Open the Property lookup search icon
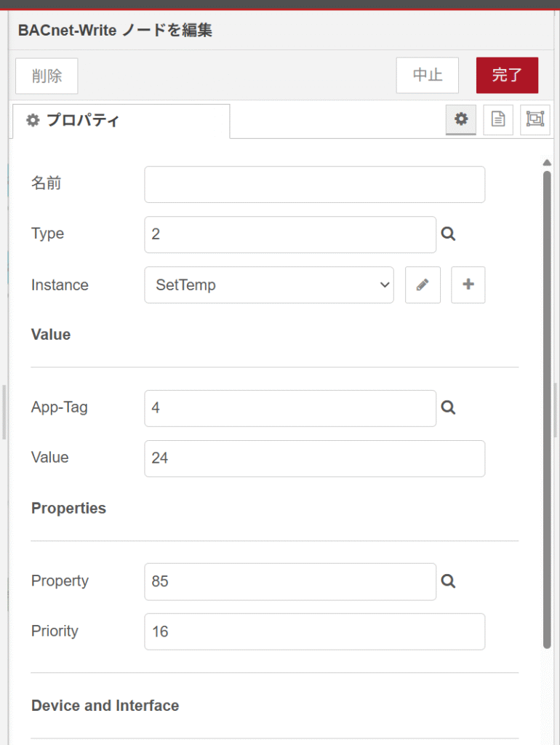Image resolution: width=560 pixels, height=745 pixels. 448,581
